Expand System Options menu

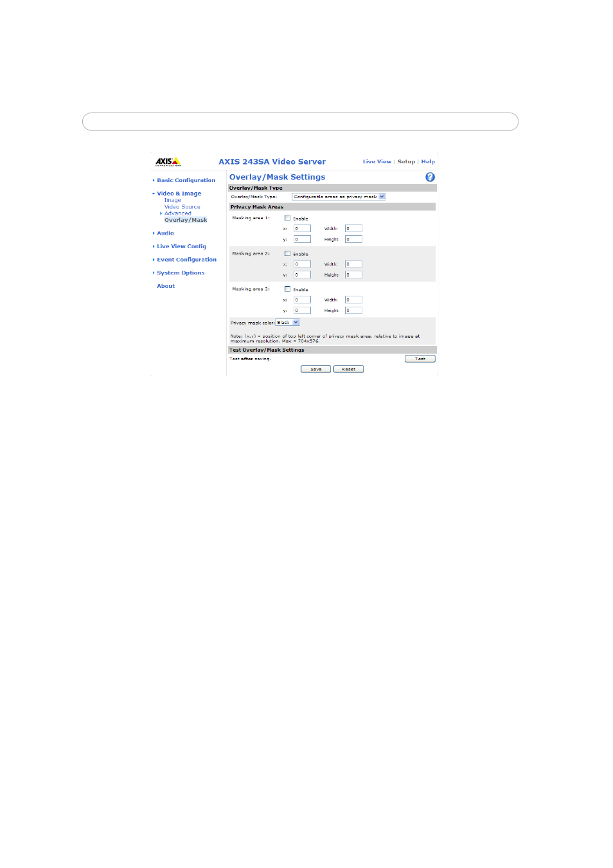point(181,273)
